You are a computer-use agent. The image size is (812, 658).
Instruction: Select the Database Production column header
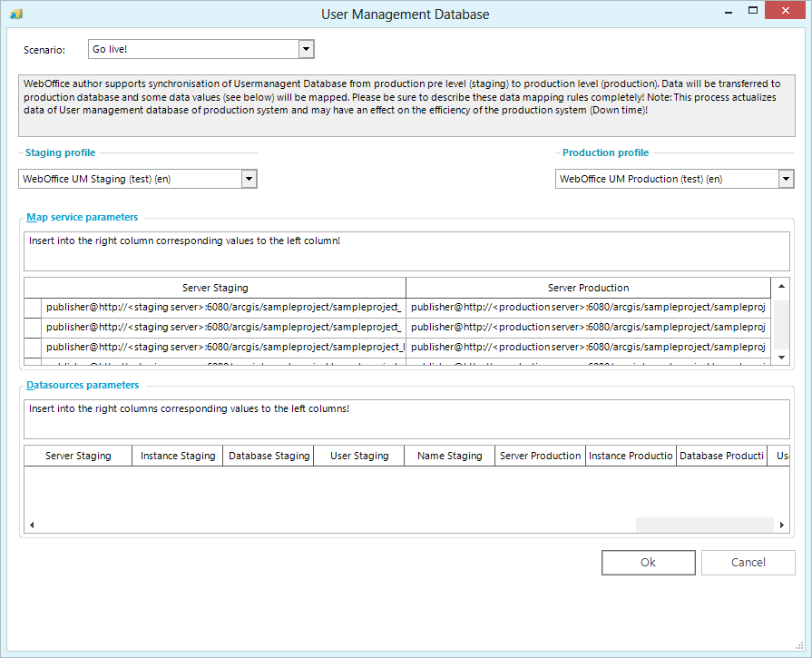pos(721,455)
